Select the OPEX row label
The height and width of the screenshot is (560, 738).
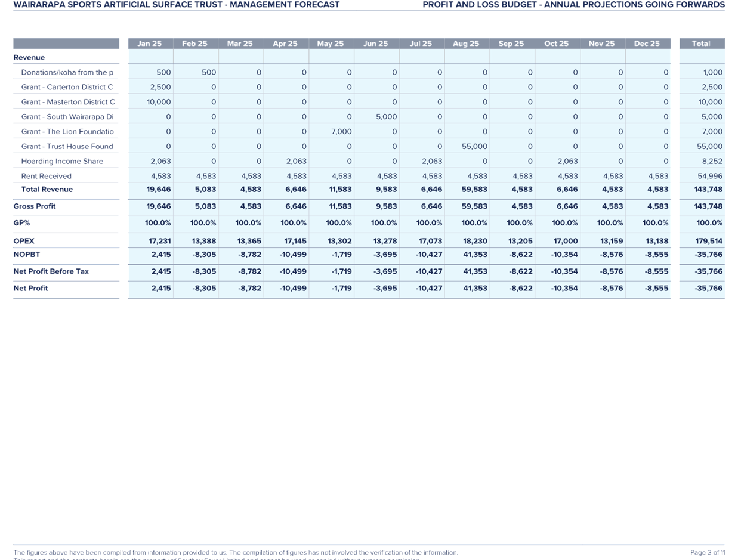tap(23, 240)
